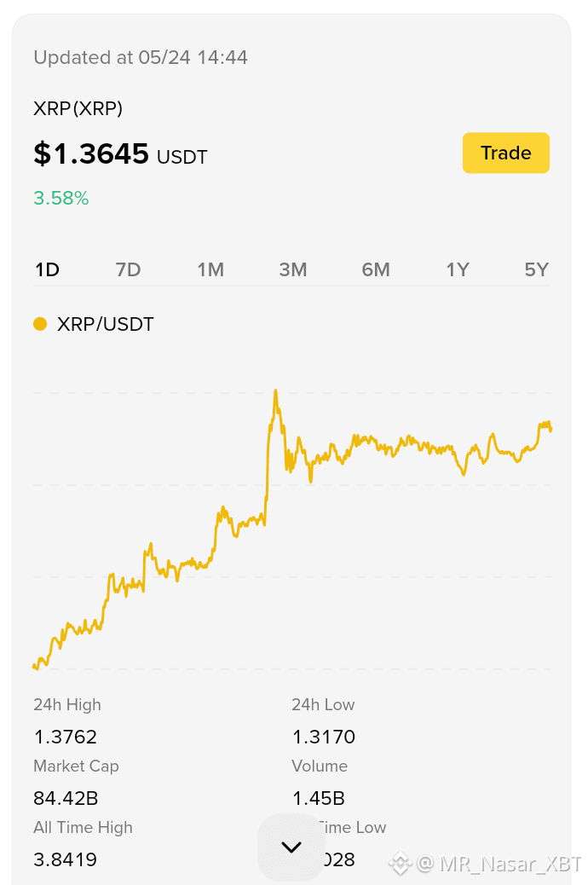Toggle the yellow XRP/USDT legend dot

tap(40, 324)
